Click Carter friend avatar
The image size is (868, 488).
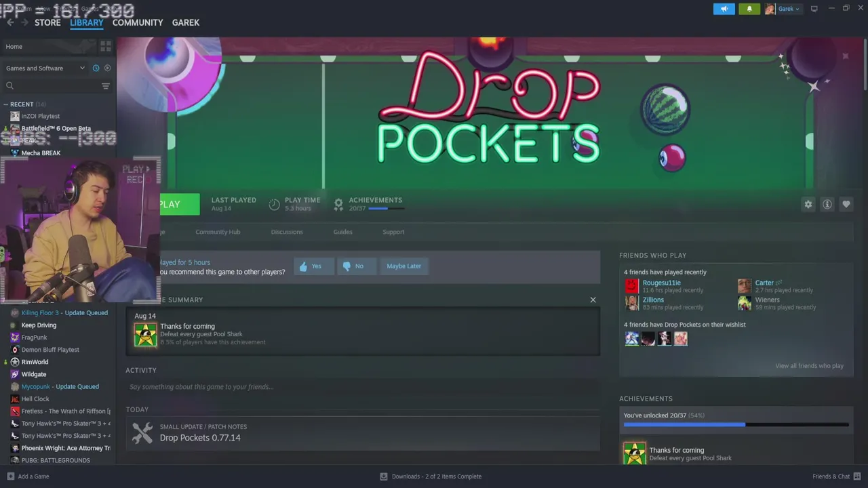click(745, 286)
